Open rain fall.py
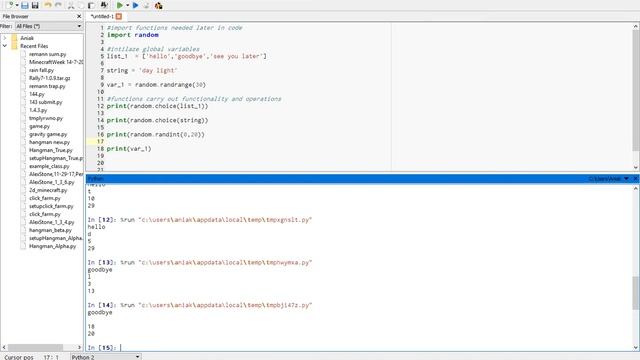This screenshot has width=640, height=360. (x=41, y=70)
